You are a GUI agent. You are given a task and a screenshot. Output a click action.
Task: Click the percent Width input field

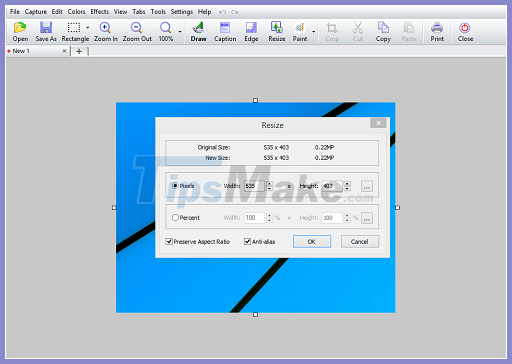click(254, 218)
